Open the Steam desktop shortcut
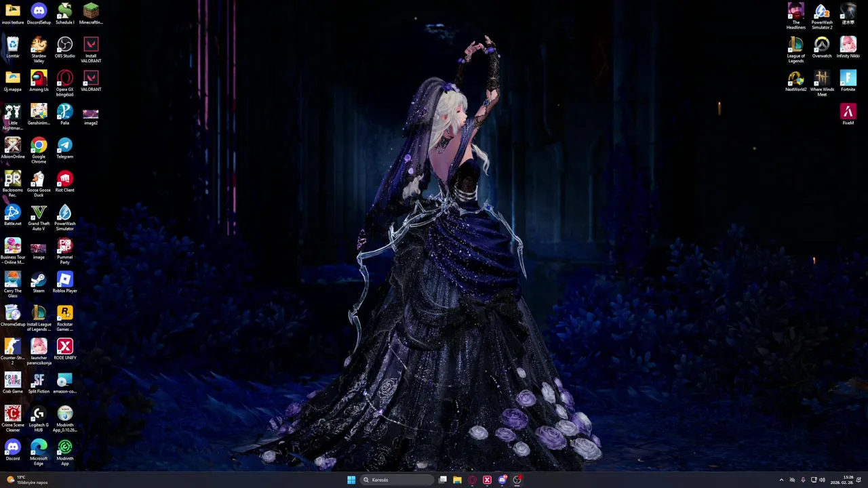Screen dimensions: 868x488 (39, 282)
